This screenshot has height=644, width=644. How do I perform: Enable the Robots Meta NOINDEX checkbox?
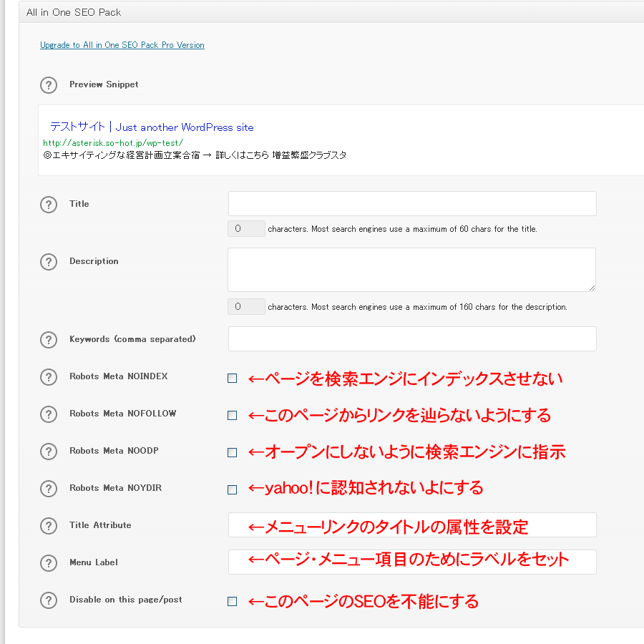click(x=232, y=379)
